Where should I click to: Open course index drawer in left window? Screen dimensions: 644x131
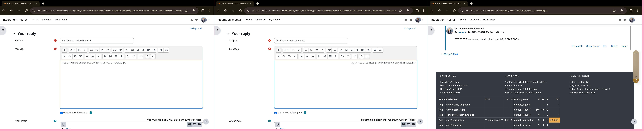(3, 30)
